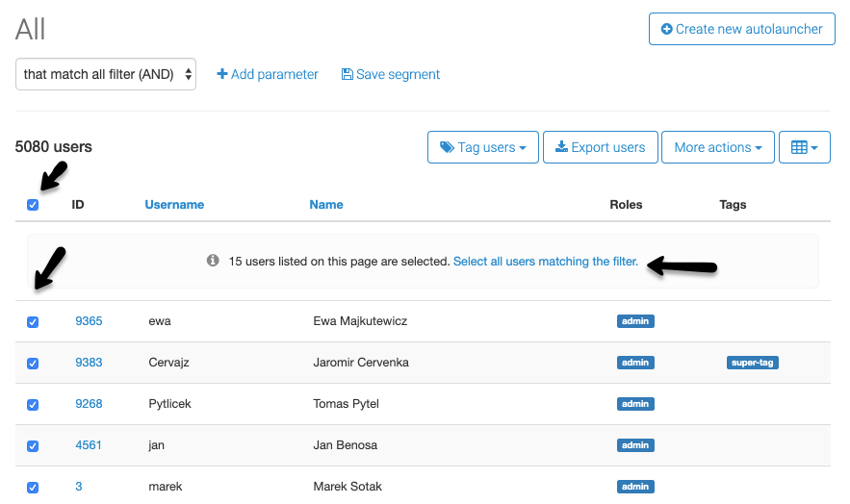Click the name Tomas Pytel
Screen dimensions: 850x504
[x=346, y=404]
